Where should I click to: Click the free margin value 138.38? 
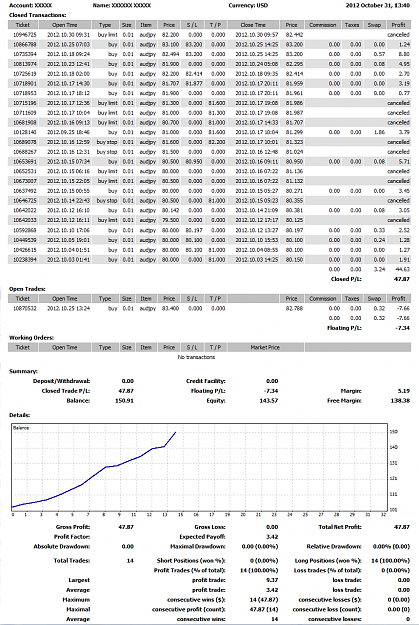400,401
